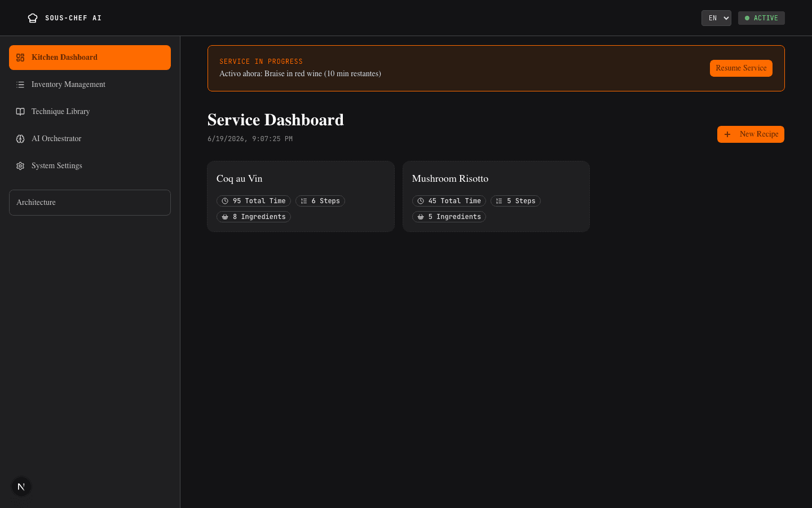Click the Kitchen Dashboard grid icon
812x508 pixels.
tap(20, 58)
